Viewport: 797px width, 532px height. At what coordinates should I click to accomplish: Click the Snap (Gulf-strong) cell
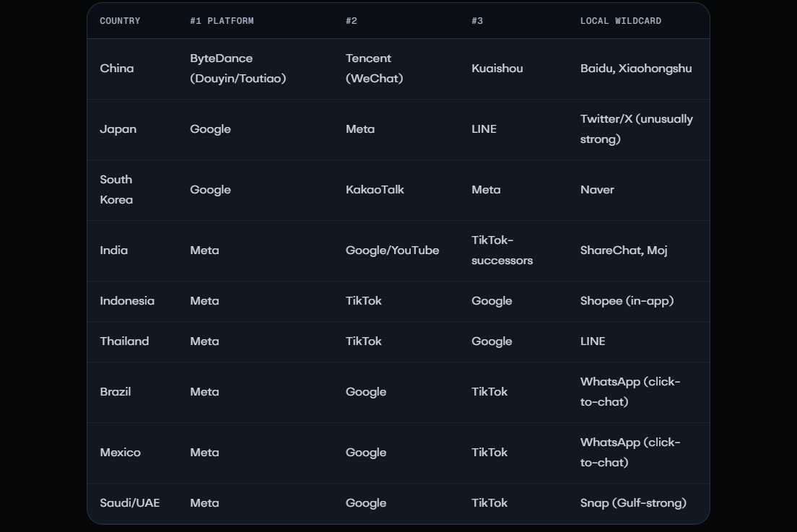tap(633, 503)
